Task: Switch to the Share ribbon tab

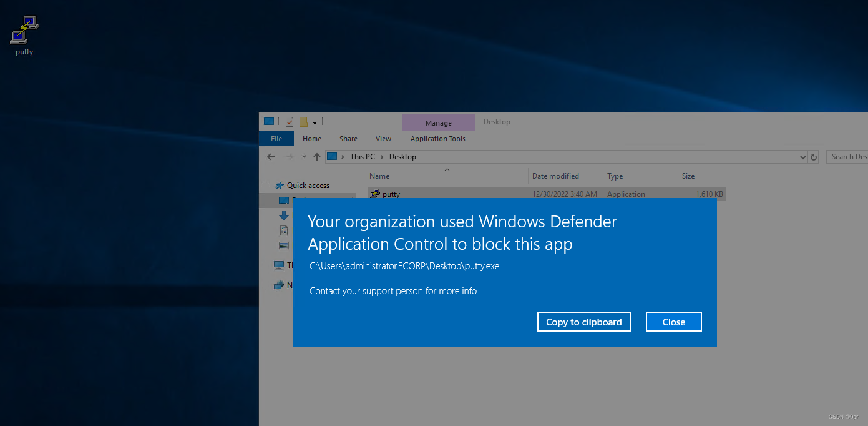Action: [348, 139]
